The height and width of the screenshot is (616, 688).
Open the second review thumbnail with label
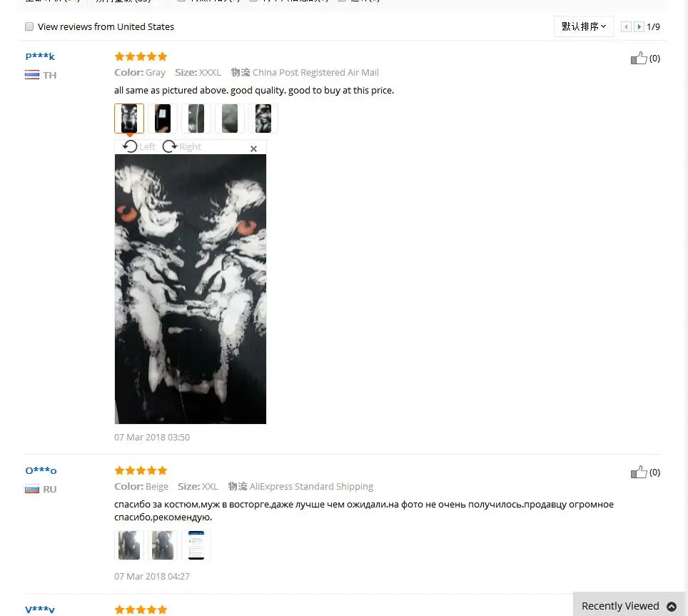[x=162, y=118]
